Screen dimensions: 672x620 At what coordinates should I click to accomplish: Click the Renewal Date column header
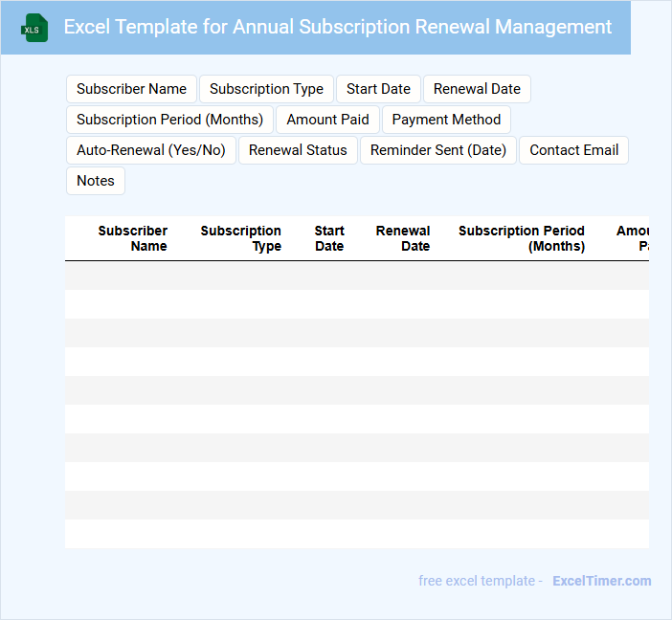tap(402, 238)
